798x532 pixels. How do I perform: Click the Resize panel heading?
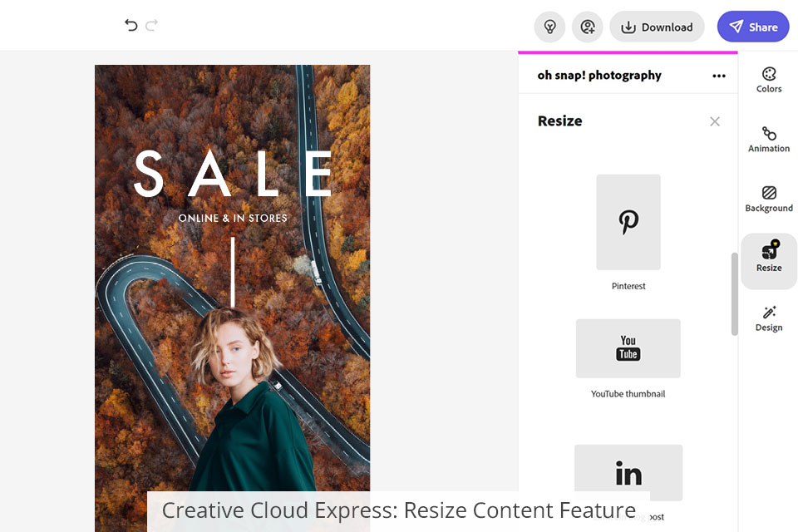click(x=559, y=121)
